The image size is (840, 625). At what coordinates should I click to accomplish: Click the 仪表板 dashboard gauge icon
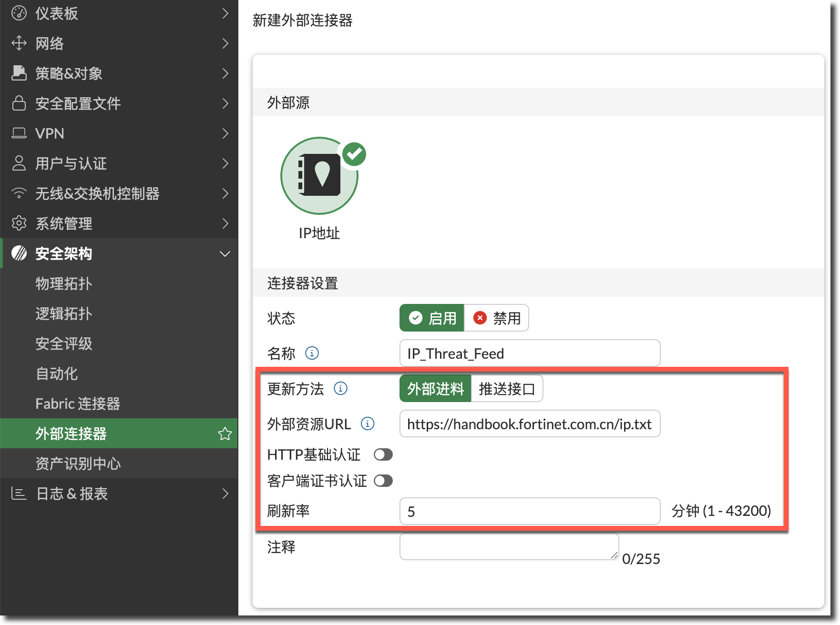19,13
